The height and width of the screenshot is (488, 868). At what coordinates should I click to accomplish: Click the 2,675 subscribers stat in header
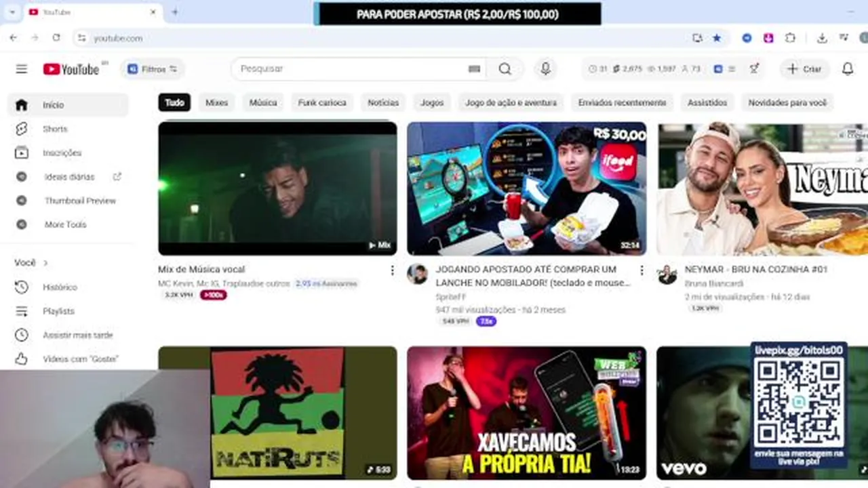(627, 68)
